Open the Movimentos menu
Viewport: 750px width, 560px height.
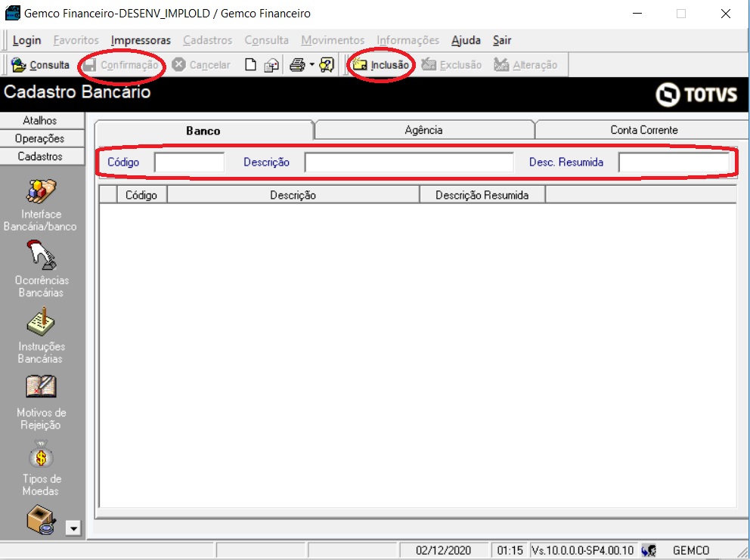pyautogui.click(x=333, y=40)
